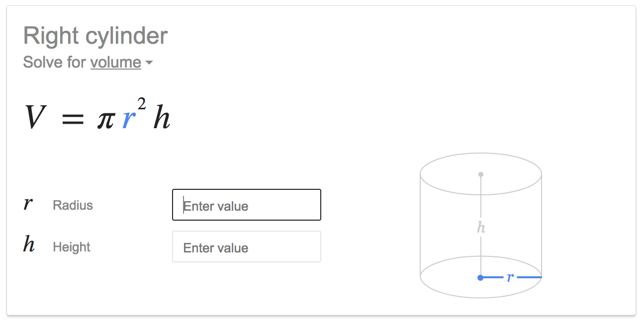Click the "Right cylinder" heading
The width and height of the screenshot is (644, 322).
pos(95,36)
